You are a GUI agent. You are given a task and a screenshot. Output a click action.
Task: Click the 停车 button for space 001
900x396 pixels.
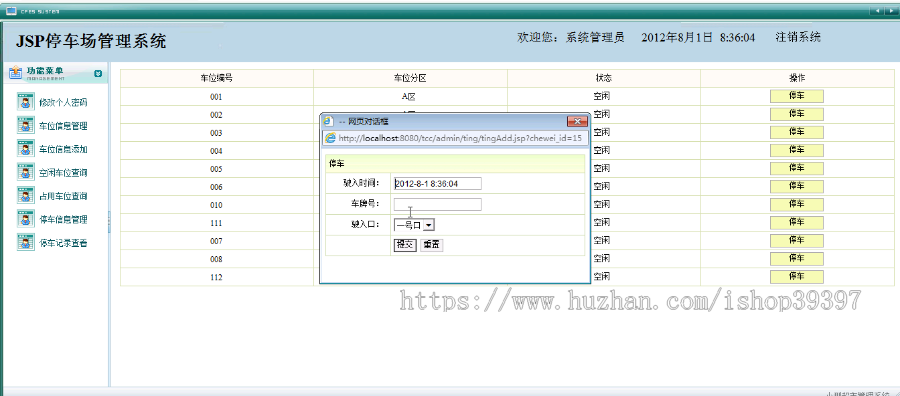point(797,96)
